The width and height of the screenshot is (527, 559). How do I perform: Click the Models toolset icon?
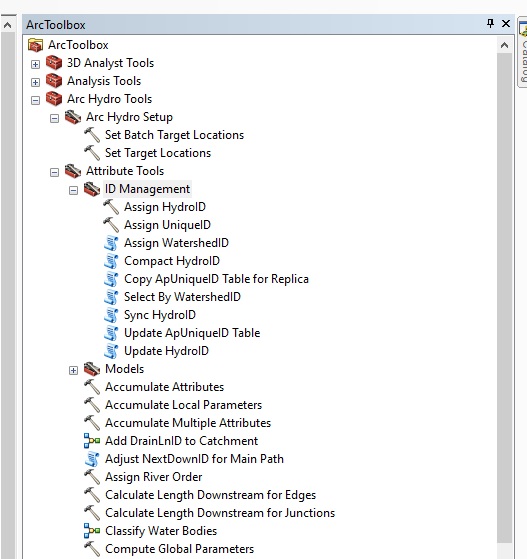(x=92, y=369)
